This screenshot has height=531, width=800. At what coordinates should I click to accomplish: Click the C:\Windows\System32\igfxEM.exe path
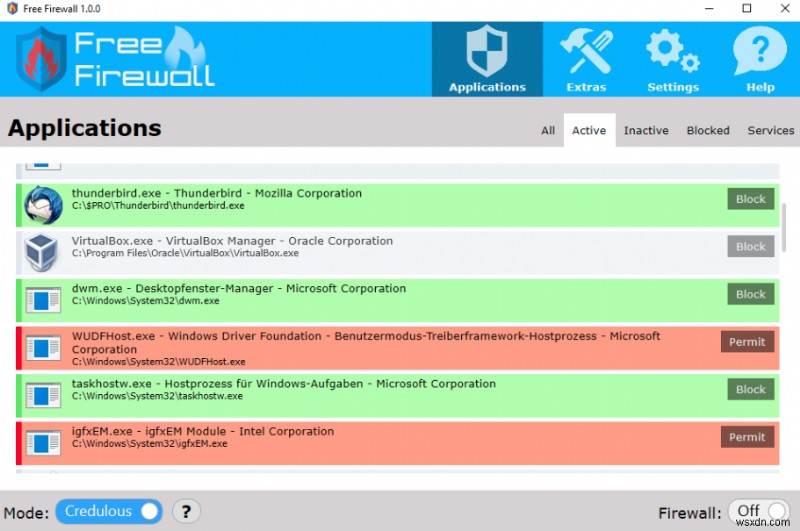(x=149, y=444)
